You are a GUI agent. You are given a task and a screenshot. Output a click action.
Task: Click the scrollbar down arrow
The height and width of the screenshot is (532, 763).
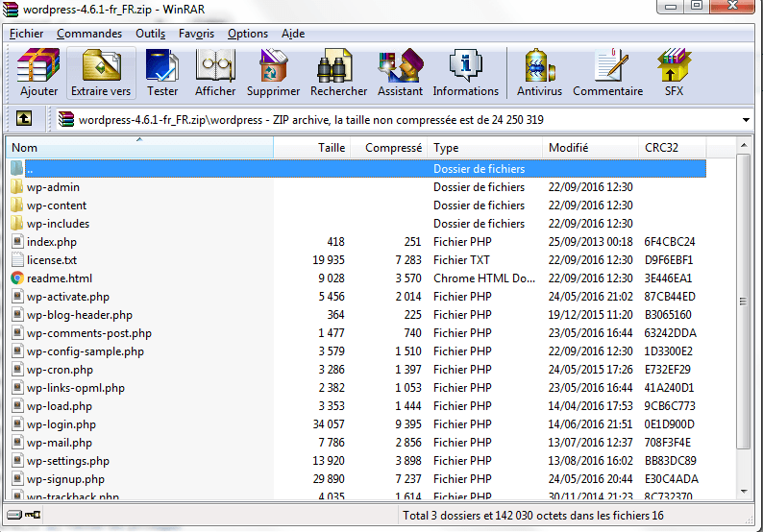pyautogui.click(x=744, y=492)
